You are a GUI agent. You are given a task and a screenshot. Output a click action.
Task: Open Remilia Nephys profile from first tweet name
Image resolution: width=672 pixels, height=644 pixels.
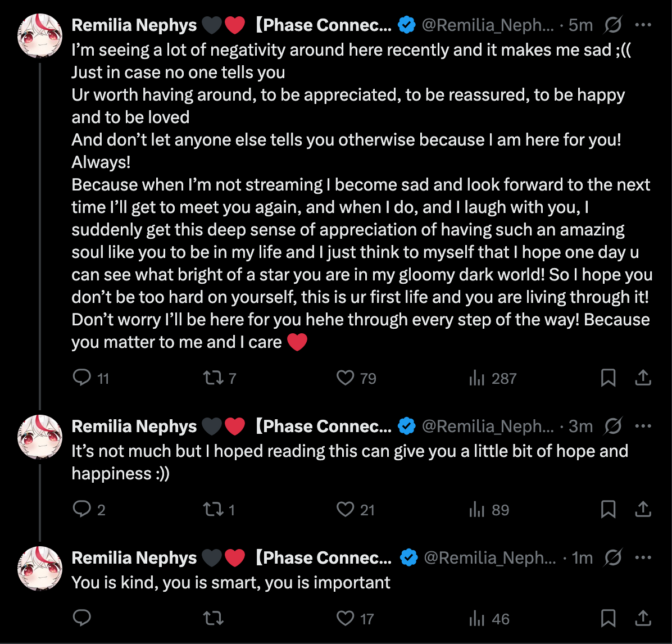pyautogui.click(x=134, y=25)
